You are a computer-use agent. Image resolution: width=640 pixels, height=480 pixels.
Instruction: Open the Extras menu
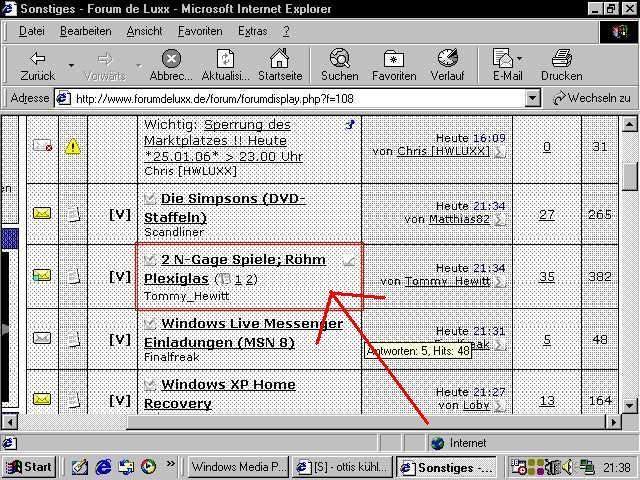tap(252, 31)
